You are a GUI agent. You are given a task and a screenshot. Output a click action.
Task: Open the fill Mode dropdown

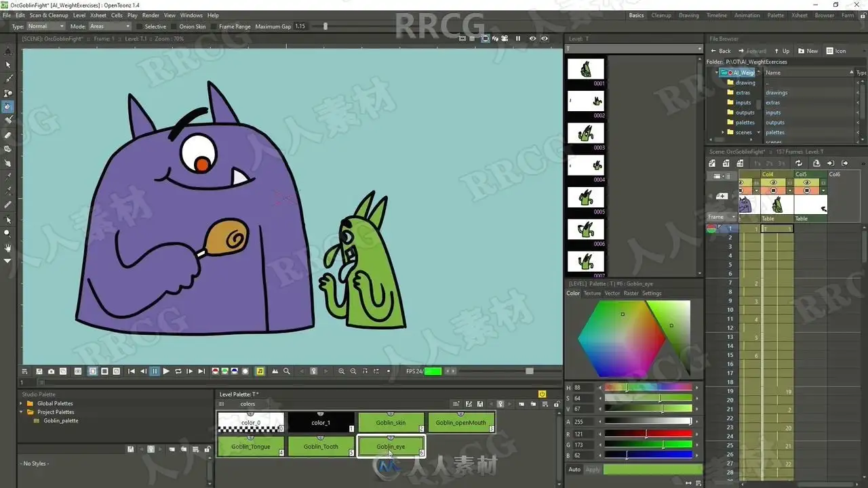pyautogui.click(x=109, y=26)
